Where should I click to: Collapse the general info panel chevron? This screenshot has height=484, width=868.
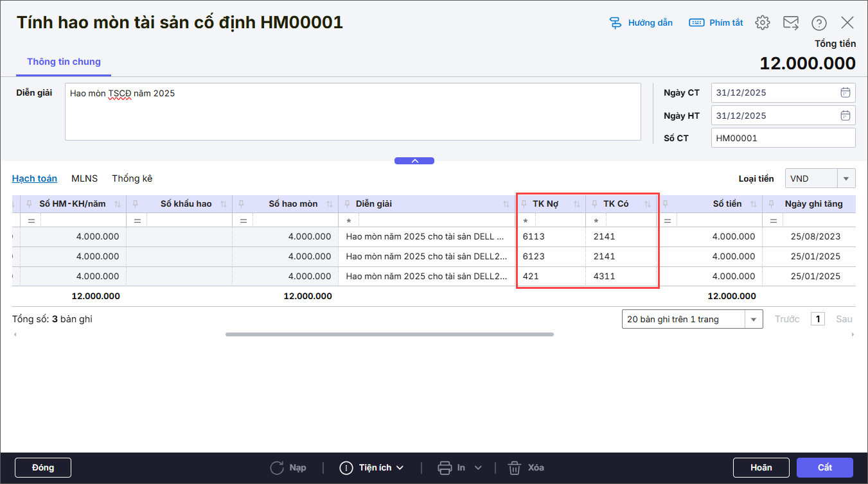(x=414, y=160)
